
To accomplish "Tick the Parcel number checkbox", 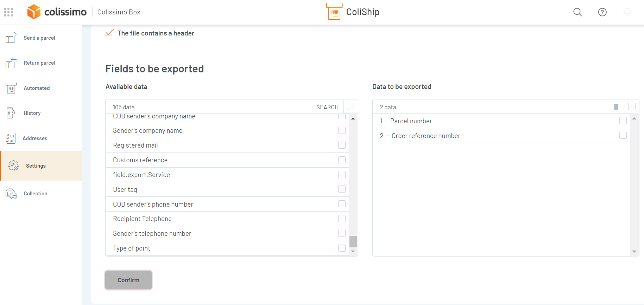I will point(623,121).
